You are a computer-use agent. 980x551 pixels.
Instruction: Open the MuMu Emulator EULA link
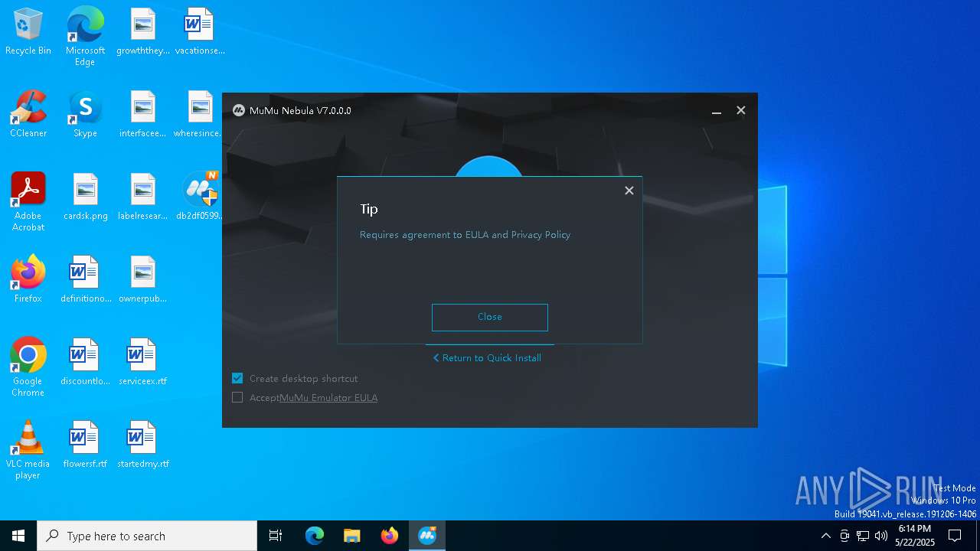tap(328, 397)
